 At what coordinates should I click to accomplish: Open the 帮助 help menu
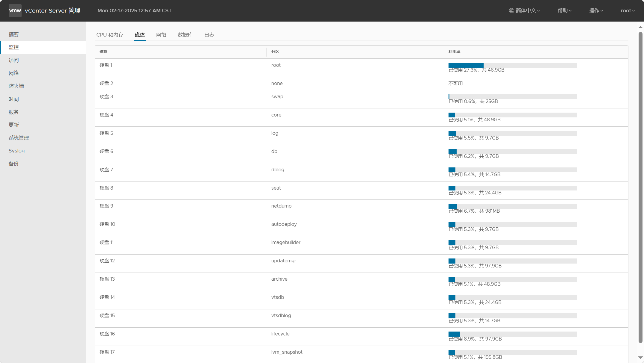[564, 10]
